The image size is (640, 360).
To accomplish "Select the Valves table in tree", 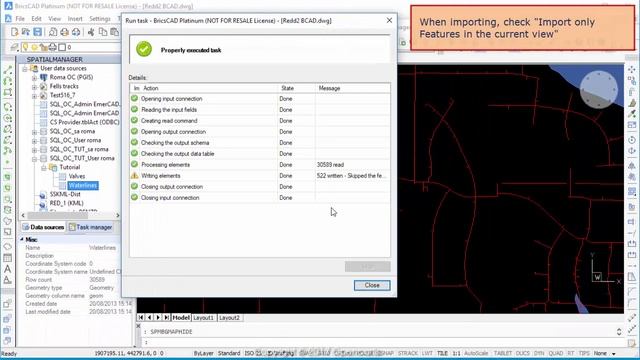I will click(77, 176).
